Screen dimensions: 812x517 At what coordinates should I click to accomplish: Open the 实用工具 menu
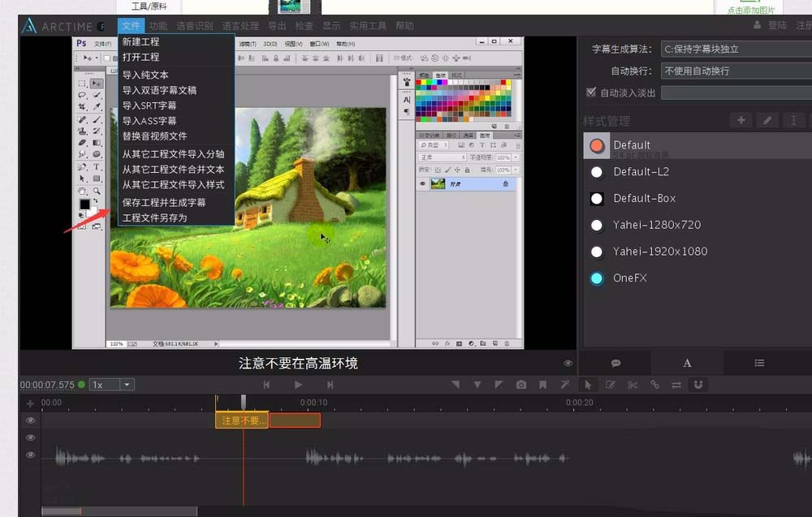point(368,26)
